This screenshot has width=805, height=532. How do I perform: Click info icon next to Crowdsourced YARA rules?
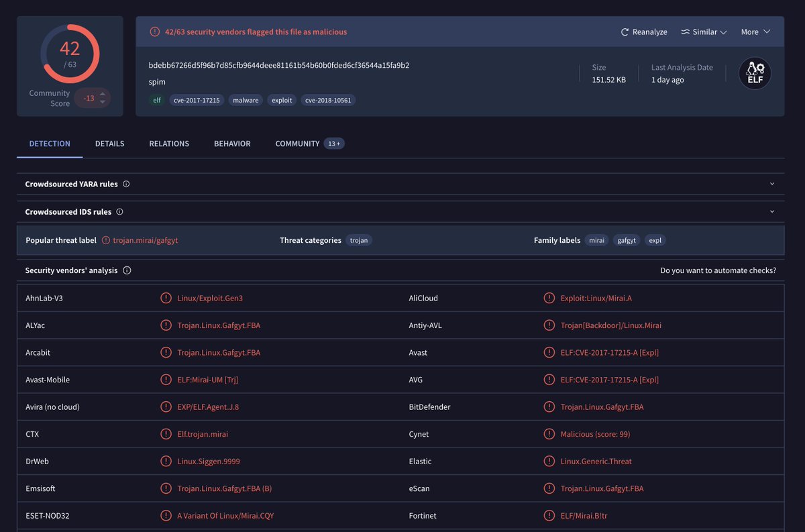pos(126,184)
